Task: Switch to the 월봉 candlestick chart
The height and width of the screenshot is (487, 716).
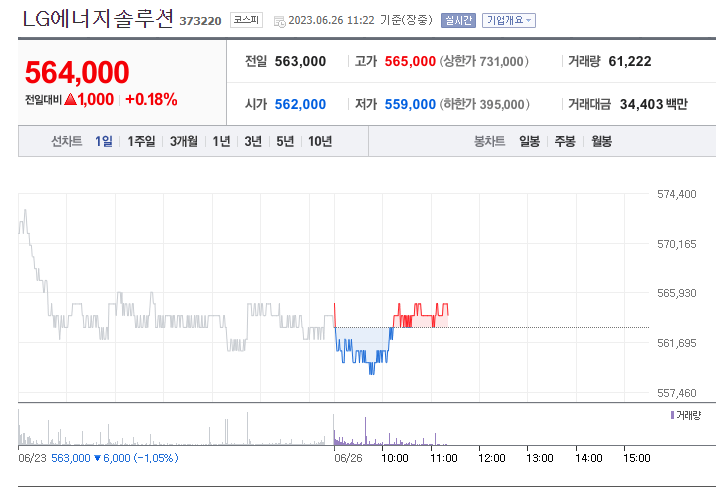Action: (601, 141)
